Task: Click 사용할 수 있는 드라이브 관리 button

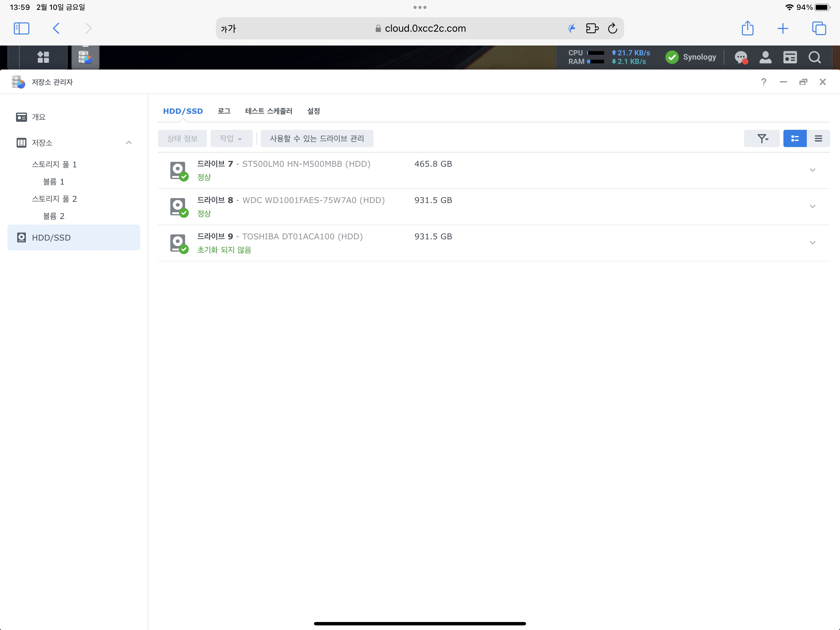Action: [317, 138]
